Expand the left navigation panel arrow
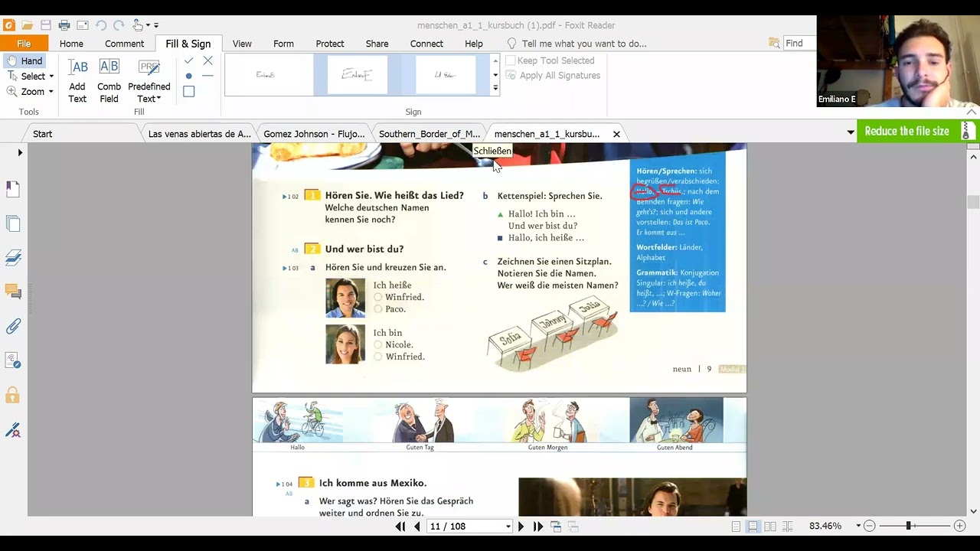The height and width of the screenshot is (551, 980). tap(20, 153)
